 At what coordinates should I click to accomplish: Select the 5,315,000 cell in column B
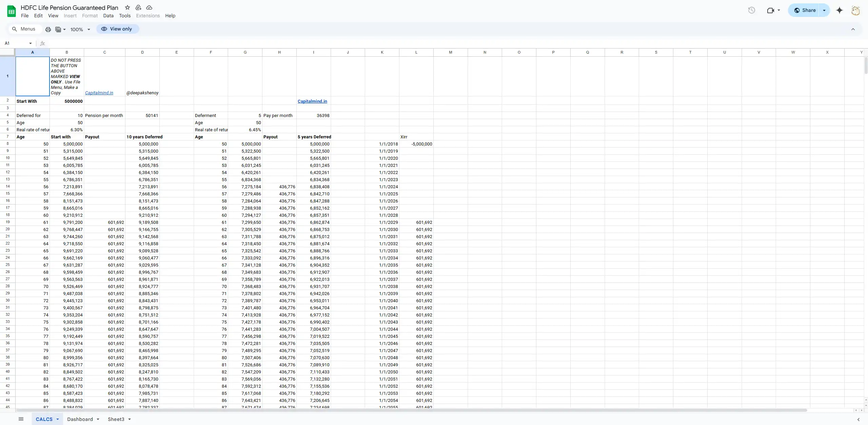click(67, 151)
